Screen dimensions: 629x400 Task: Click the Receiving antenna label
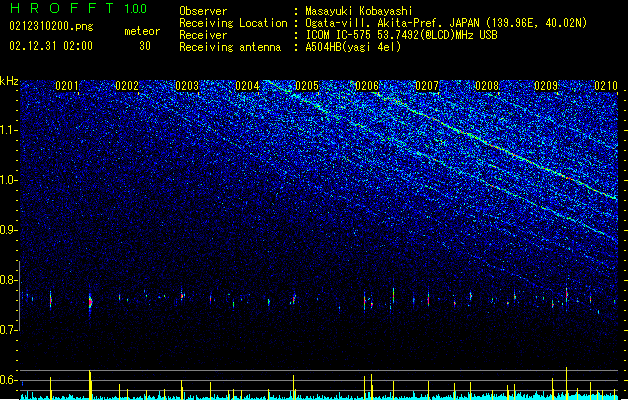[x=230, y=47]
